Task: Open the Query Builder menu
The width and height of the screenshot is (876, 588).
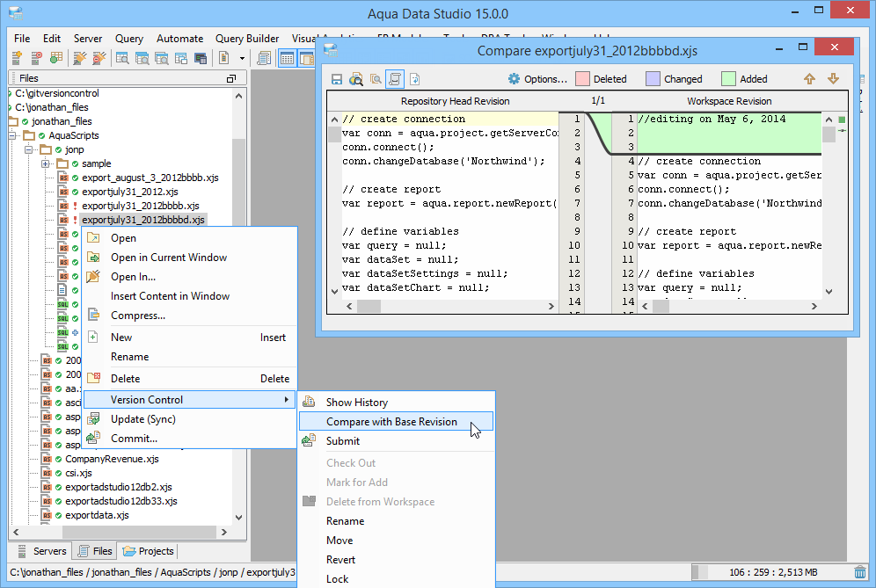Action: click(x=247, y=39)
